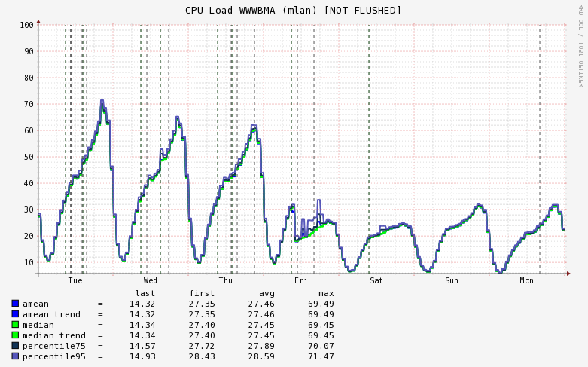Click the 'avg' column header
Image resolution: width=588 pixels, height=367 pixels.
267,293
